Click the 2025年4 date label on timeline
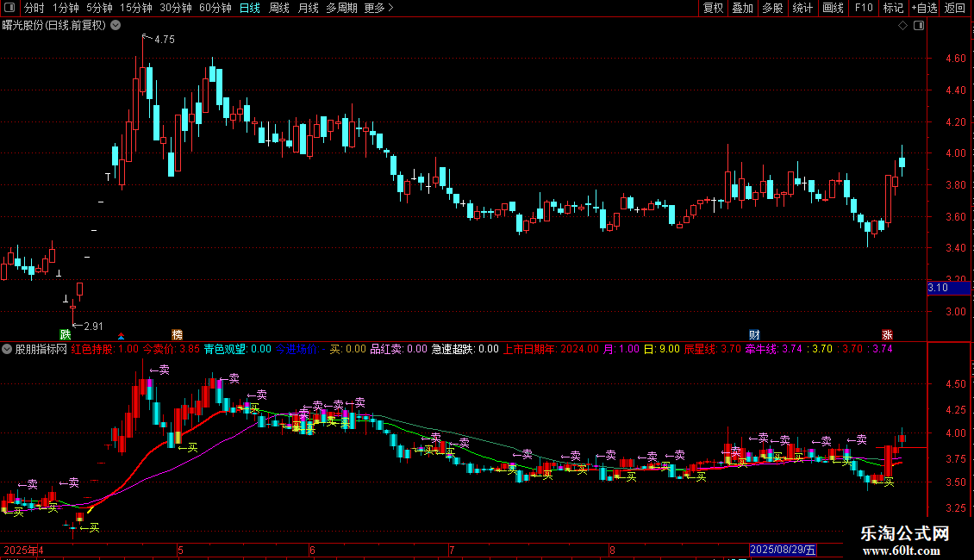974x560 pixels. [23, 550]
